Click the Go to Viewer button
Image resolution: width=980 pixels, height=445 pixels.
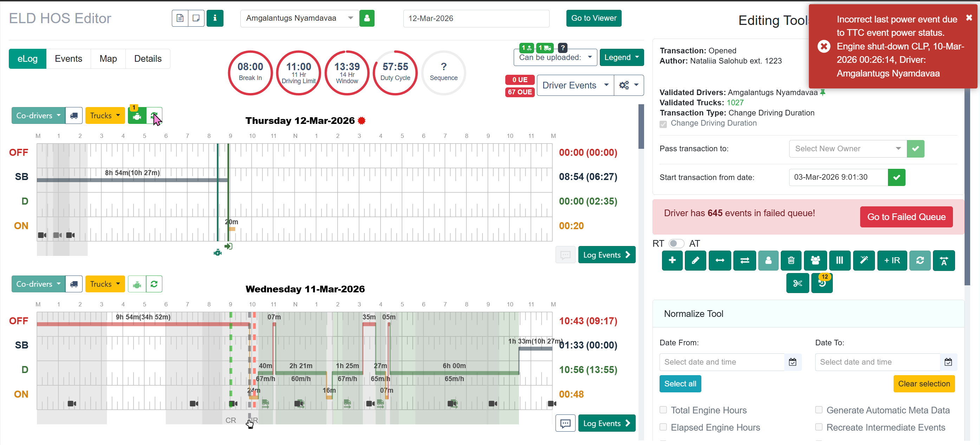point(593,18)
